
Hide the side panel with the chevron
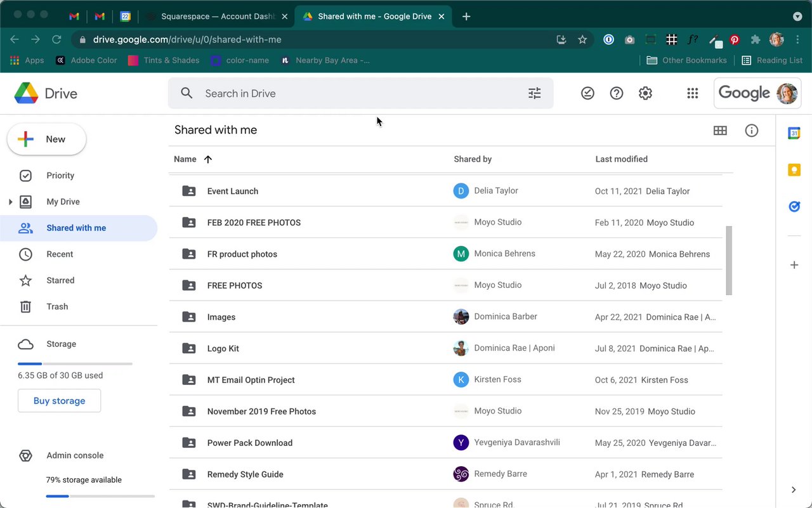pyautogui.click(x=794, y=490)
